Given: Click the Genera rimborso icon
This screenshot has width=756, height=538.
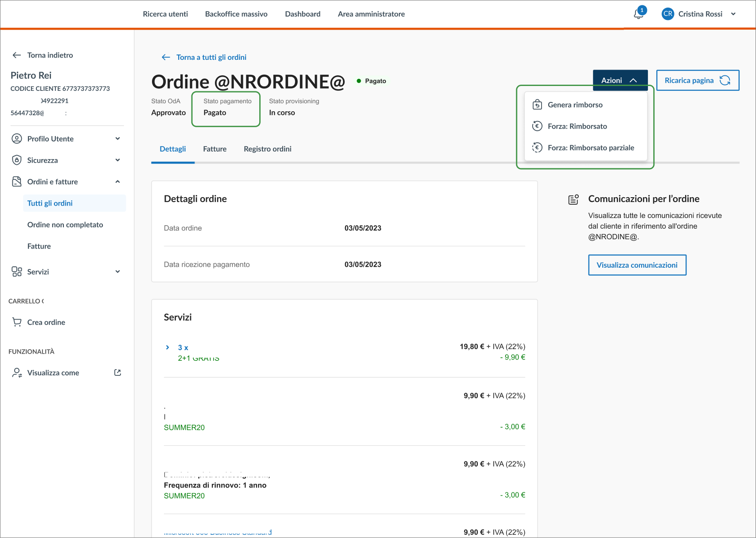Looking at the screenshot, I should tap(537, 105).
